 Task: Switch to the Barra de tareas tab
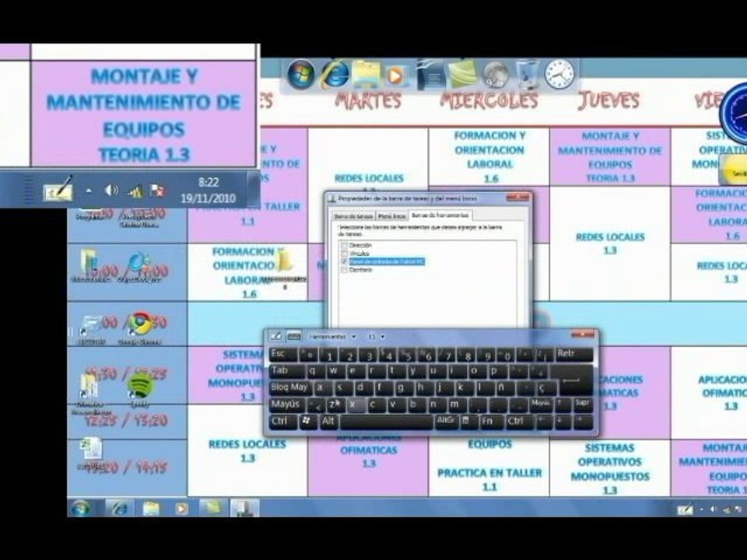(x=353, y=216)
